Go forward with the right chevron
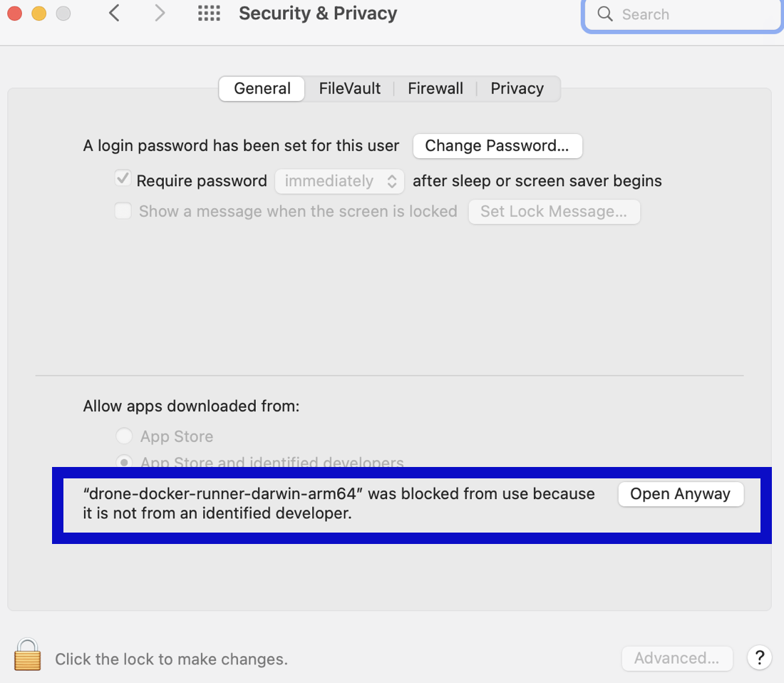This screenshot has width=784, height=683. (160, 14)
